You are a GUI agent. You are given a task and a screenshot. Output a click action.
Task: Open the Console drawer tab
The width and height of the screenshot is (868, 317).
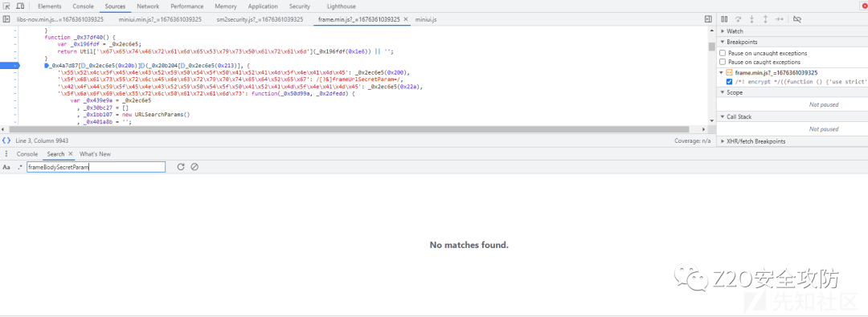[x=27, y=154]
